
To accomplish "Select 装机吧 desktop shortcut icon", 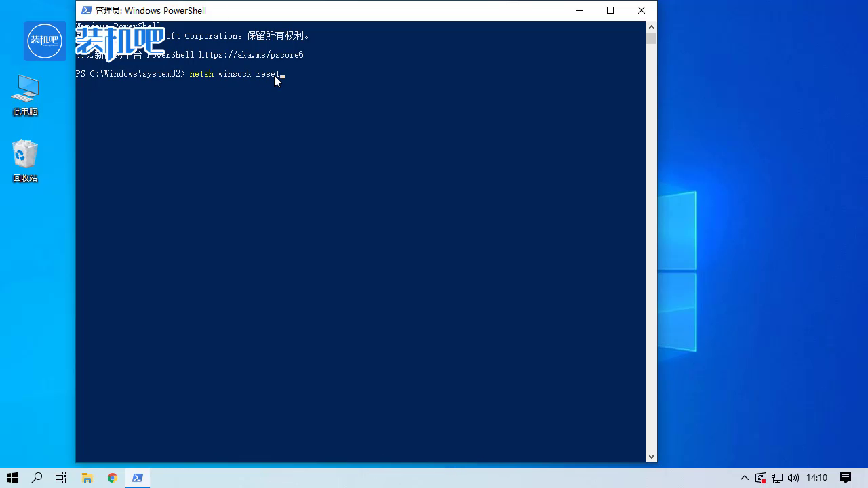I will pos(45,41).
